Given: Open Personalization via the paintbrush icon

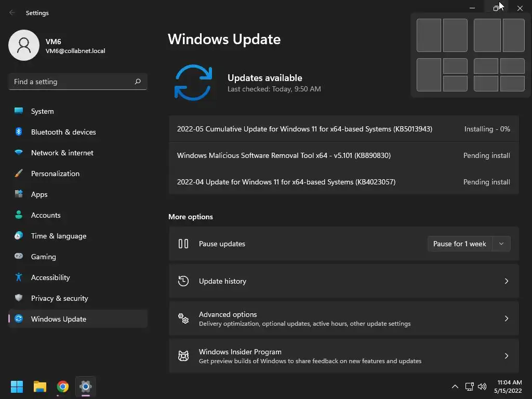Looking at the screenshot, I should click(19, 174).
